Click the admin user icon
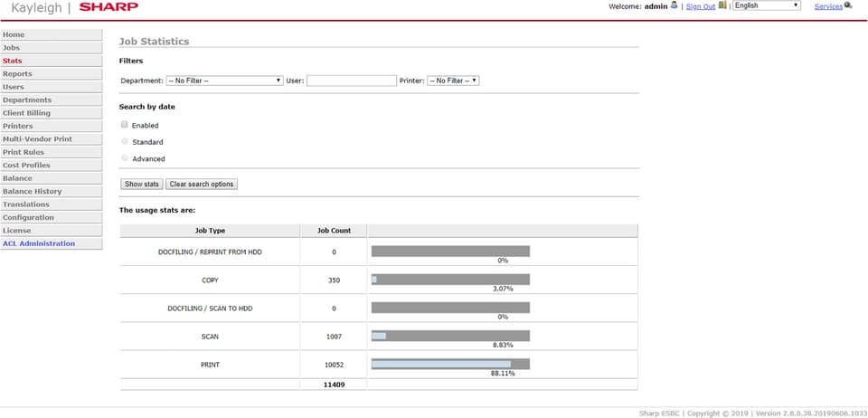This screenshot has height=418, width=868. (675, 5)
